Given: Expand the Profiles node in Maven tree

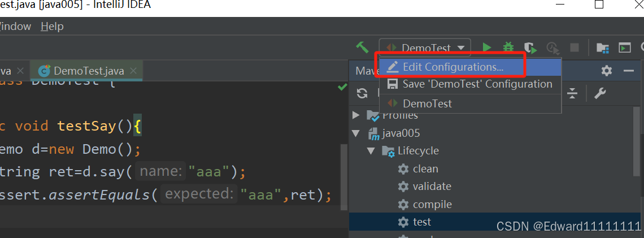Looking at the screenshot, I should click(356, 115).
